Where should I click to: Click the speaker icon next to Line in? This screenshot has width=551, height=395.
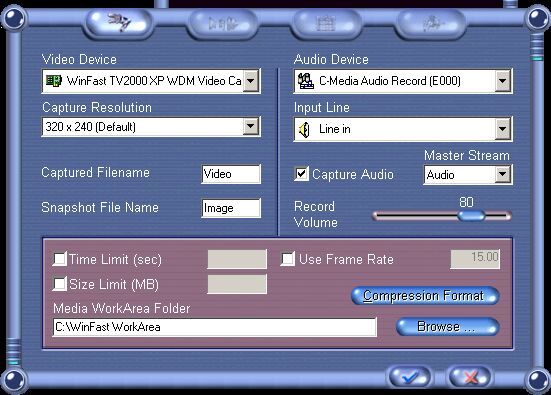pyautogui.click(x=304, y=129)
